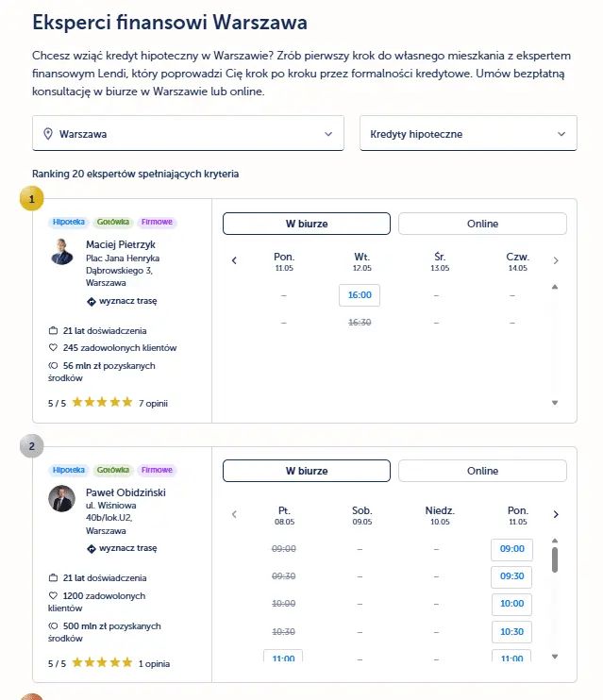Book the 16:00 Tuesday slot with Maciej Pietrzyk

coord(360,295)
